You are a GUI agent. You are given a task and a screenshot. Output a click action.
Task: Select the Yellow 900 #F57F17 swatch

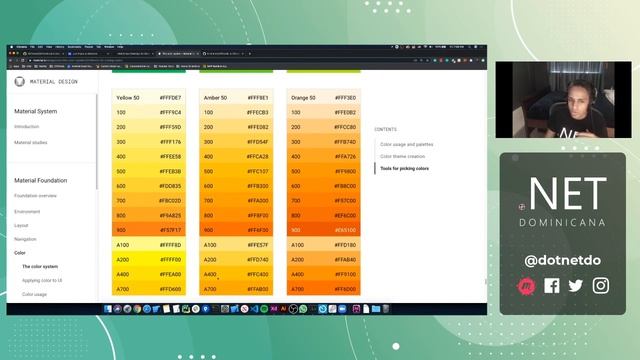[149, 230]
